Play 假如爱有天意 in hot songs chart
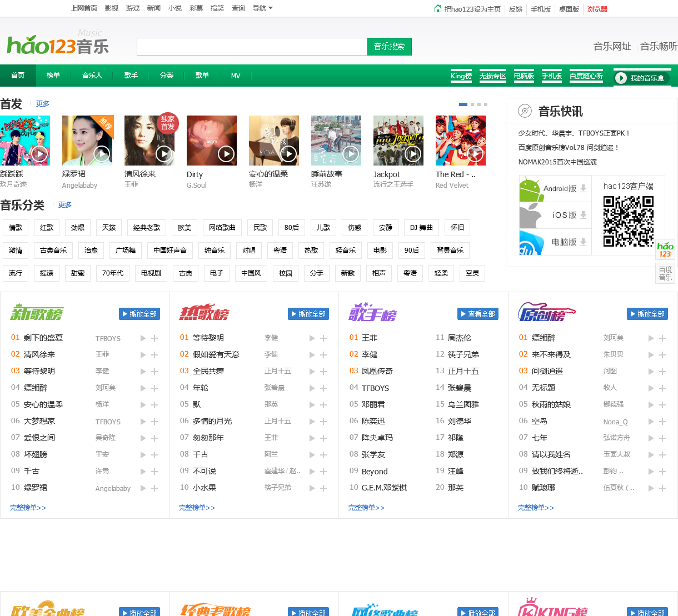This screenshot has width=678, height=616. [x=312, y=355]
